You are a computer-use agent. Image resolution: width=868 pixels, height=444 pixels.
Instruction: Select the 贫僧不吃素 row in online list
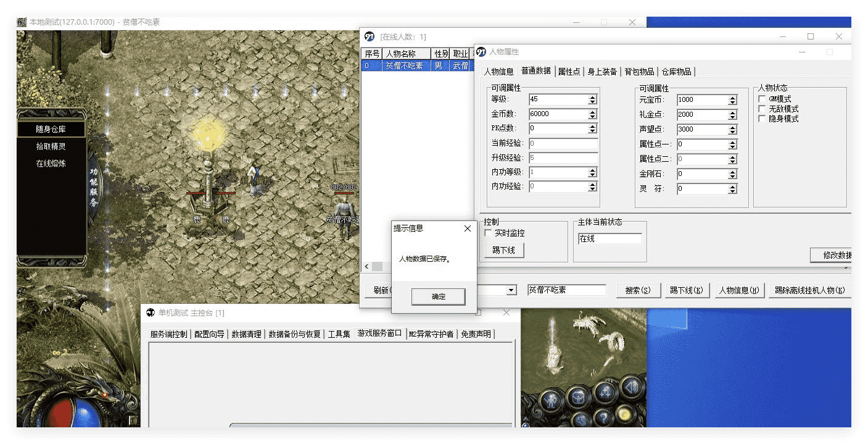click(x=417, y=65)
